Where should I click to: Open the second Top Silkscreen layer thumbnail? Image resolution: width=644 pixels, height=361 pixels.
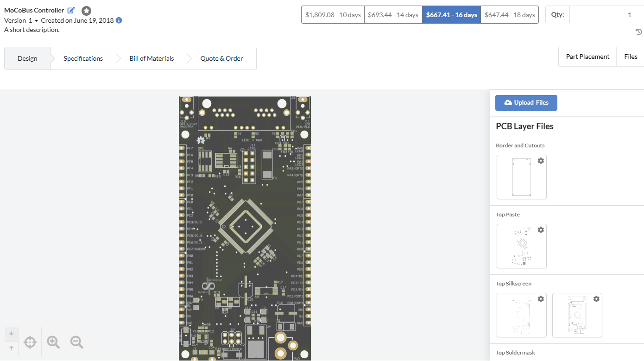pyautogui.click(x=577, y=315)
